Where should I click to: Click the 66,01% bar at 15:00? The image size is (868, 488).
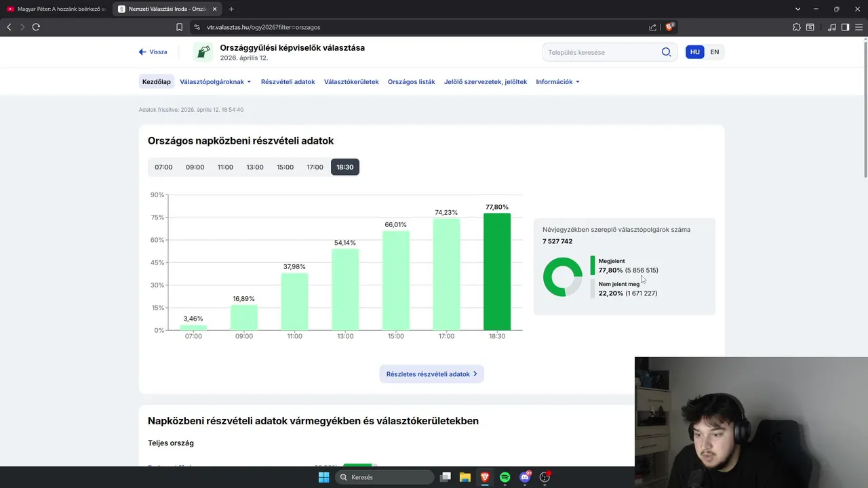(396, 281)
